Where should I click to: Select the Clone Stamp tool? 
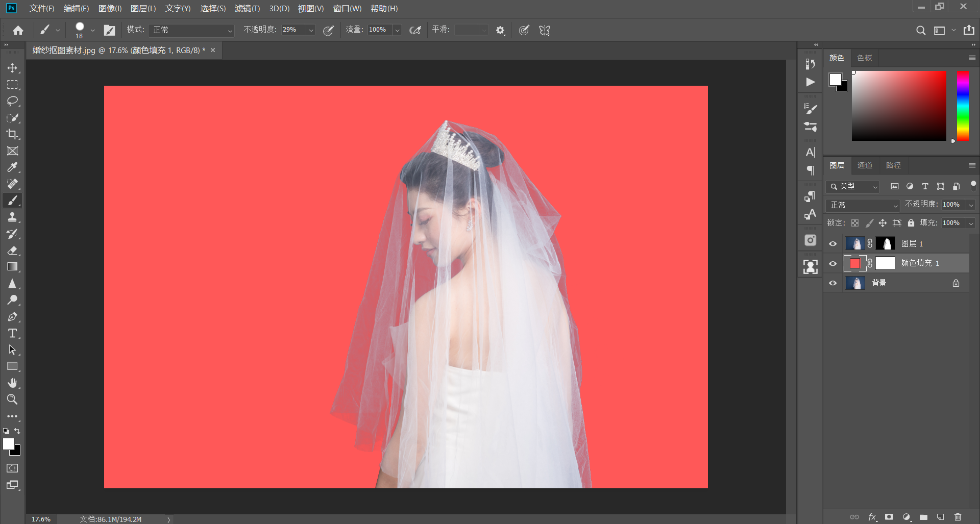pos(12,217)
